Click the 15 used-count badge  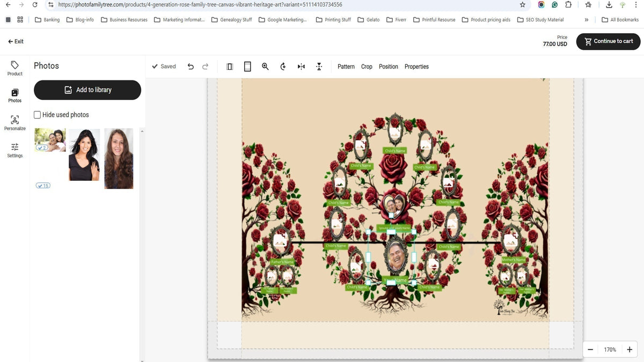(43, 186)
